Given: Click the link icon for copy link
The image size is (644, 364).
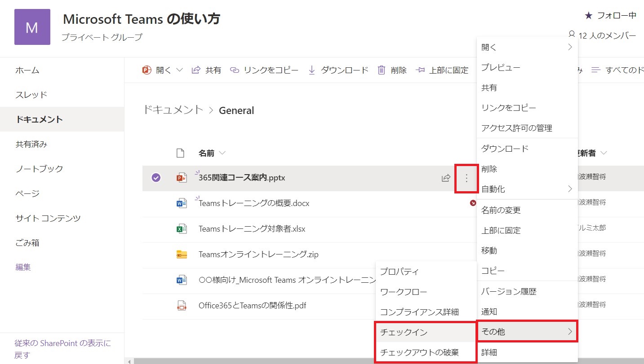Looking at the screenshot, I should (234, 70).
